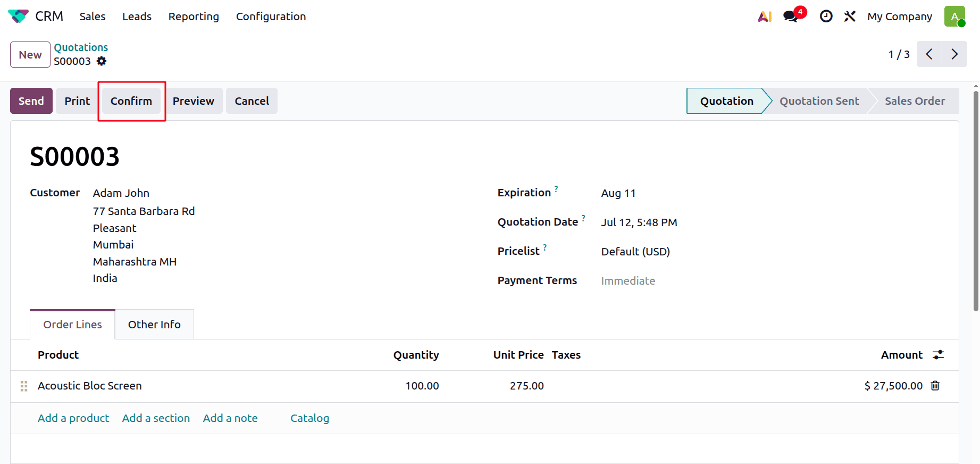This screenshot has width=980, height=464.
Task: Click the gear icon next to S00003
Action: pyautogui.click(x=102, y=61)
